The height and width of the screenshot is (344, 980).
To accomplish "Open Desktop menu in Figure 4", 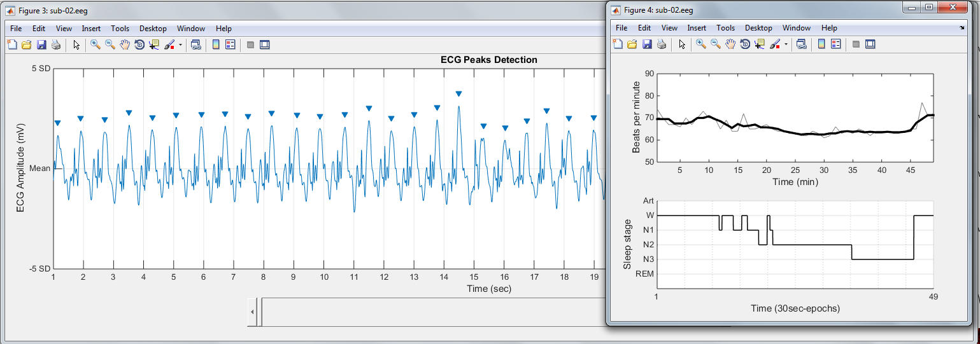I will (x=758, y=28).
